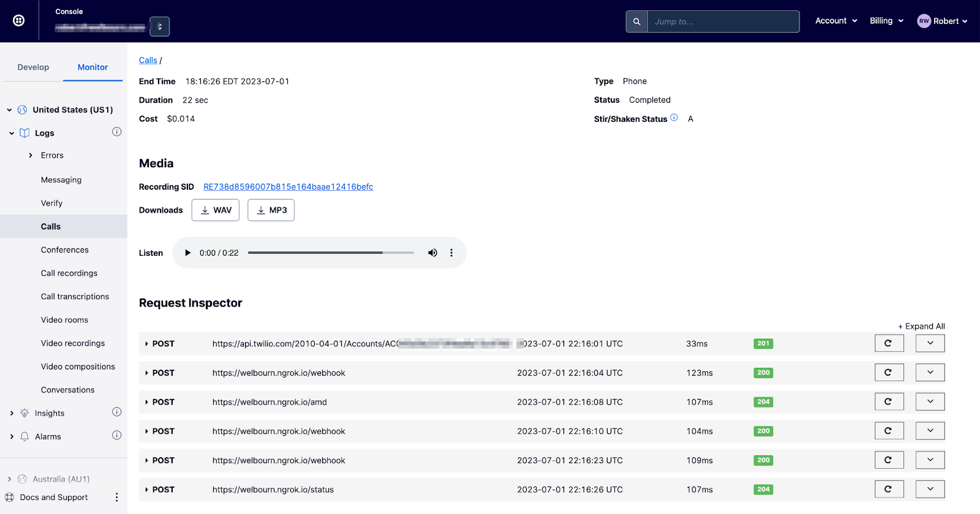980x514 pixels.
Task: Expand the Errors submenu
Action: [x=31, y=155]
